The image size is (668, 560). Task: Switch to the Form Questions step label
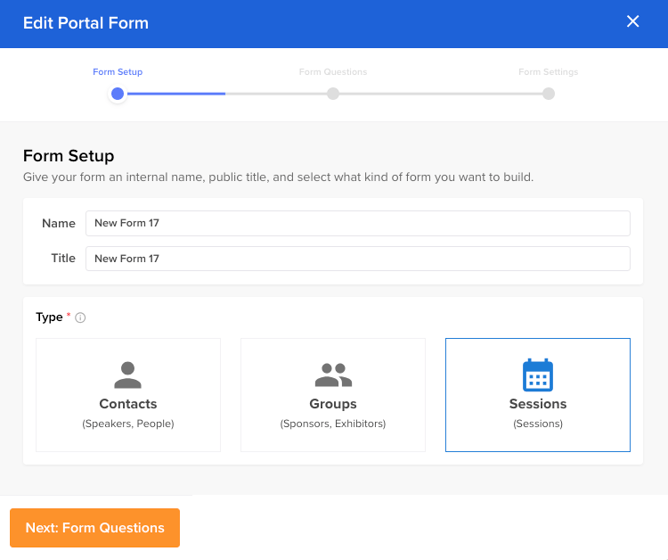coord(333,72)
